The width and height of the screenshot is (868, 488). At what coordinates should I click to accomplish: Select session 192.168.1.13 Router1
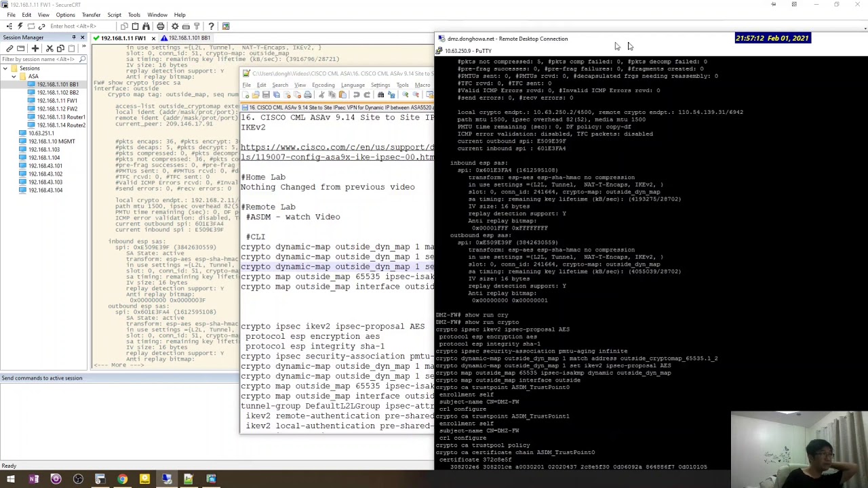point(60,117)
